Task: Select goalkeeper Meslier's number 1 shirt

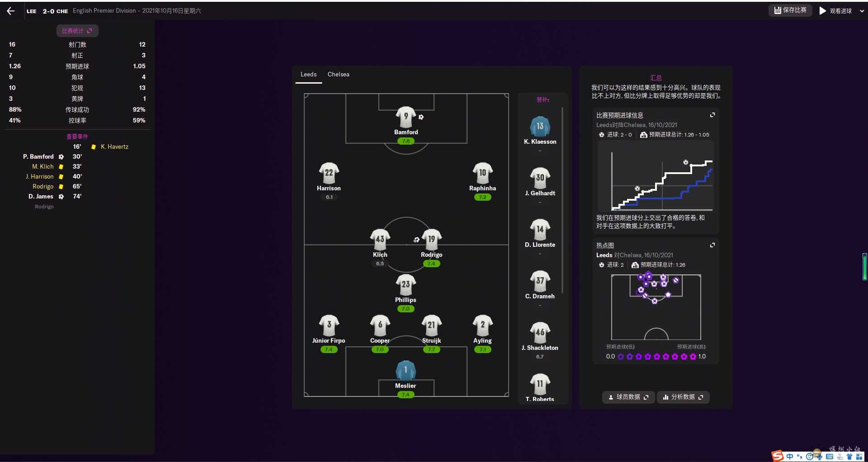Action: click(406, 371)
